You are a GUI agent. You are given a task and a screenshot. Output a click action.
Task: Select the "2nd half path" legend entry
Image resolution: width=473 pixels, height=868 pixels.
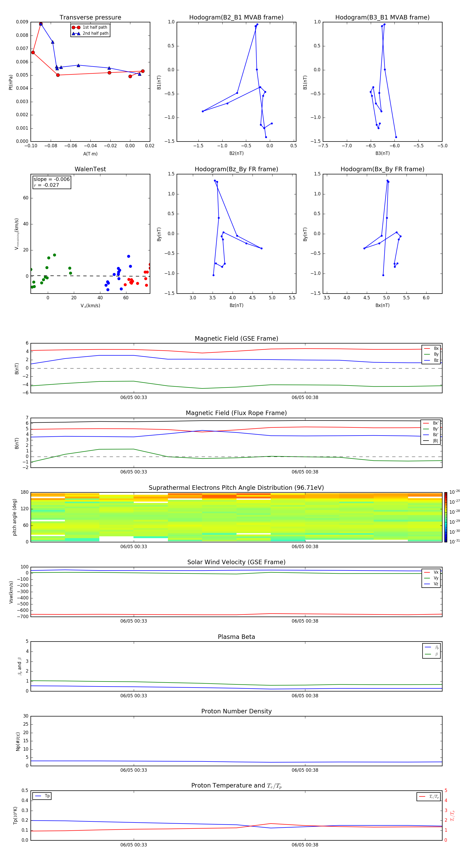click(90, 33)
